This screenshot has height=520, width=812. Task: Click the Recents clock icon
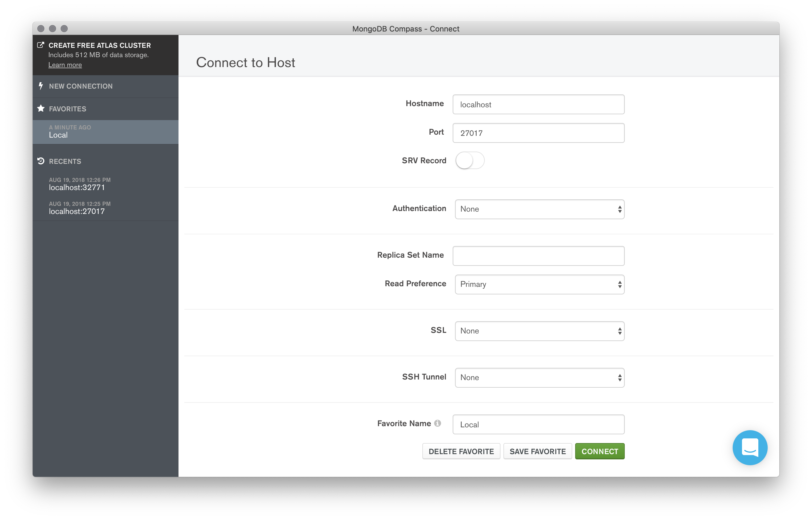point(40,160)
